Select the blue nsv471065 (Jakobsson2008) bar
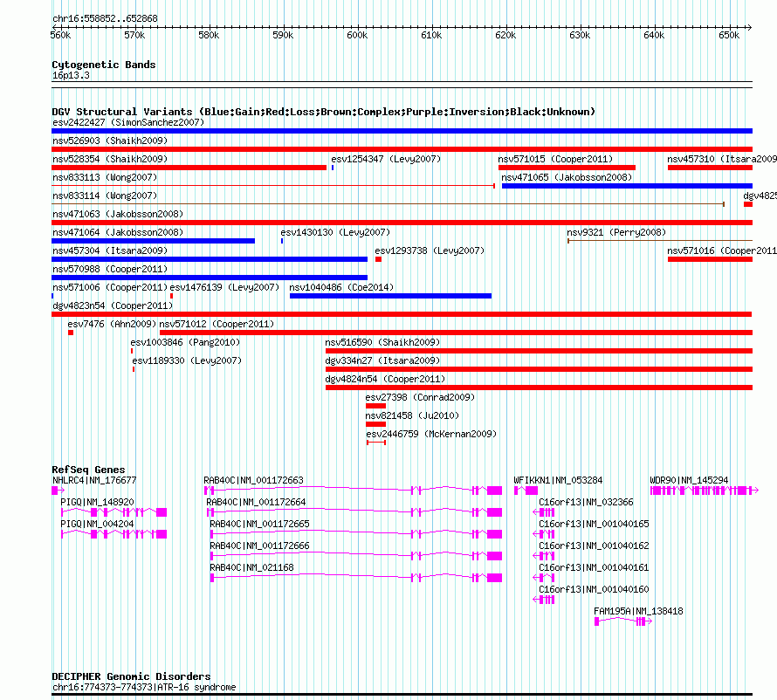 pos(627,186)
